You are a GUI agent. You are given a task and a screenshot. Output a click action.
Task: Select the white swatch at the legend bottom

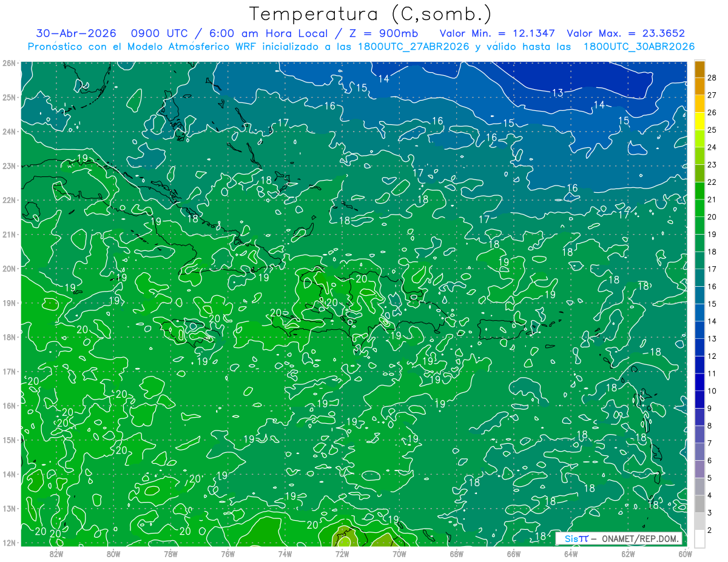(x=699, y=538)
